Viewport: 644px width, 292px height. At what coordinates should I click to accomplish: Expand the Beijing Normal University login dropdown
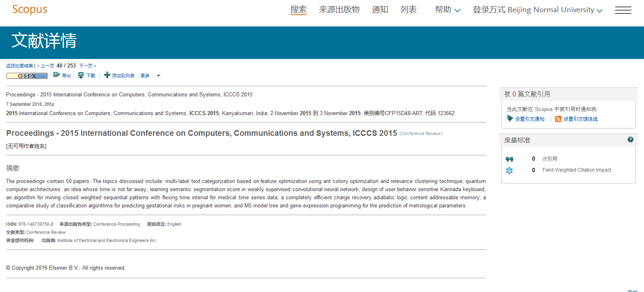coord(538,10)
